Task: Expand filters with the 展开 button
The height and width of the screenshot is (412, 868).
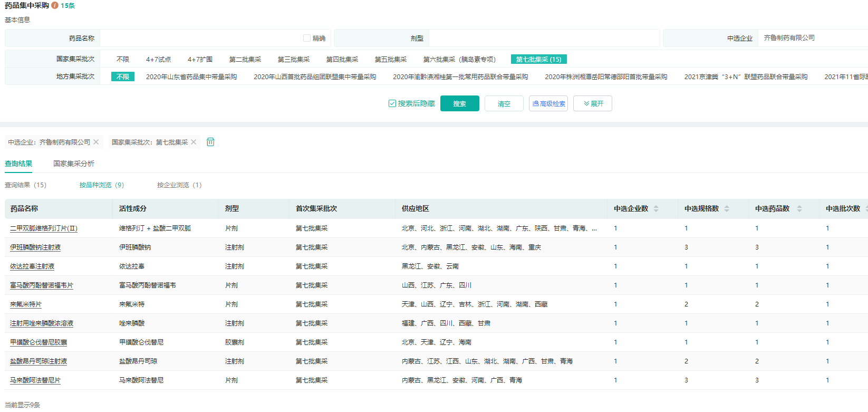Action: point(593,103)
